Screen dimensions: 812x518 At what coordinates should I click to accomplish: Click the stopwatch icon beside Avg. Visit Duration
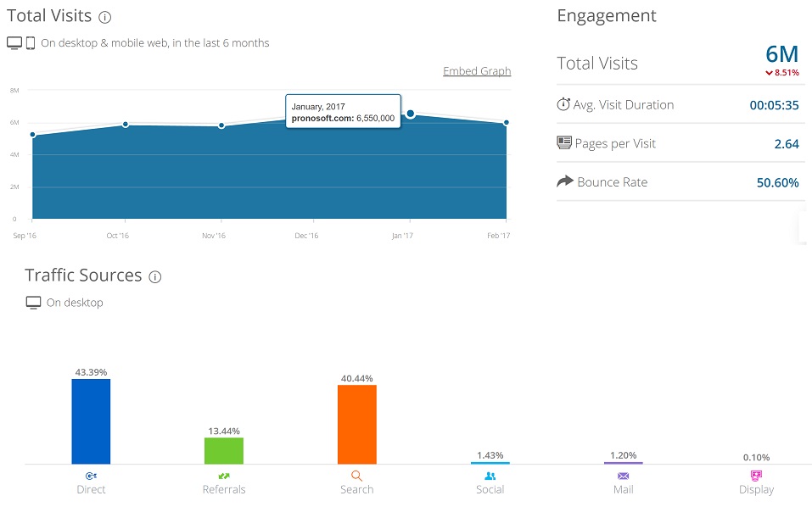point(563,104)
